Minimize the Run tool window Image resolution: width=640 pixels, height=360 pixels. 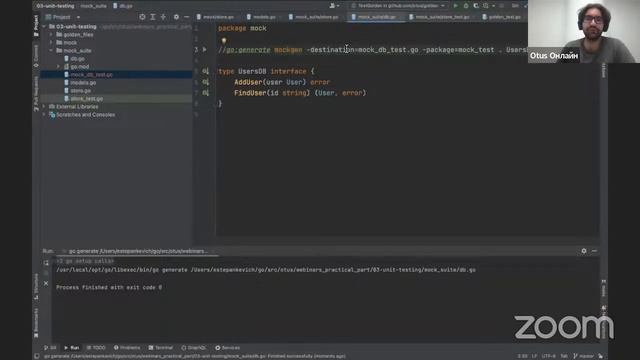tap(594, 251)
